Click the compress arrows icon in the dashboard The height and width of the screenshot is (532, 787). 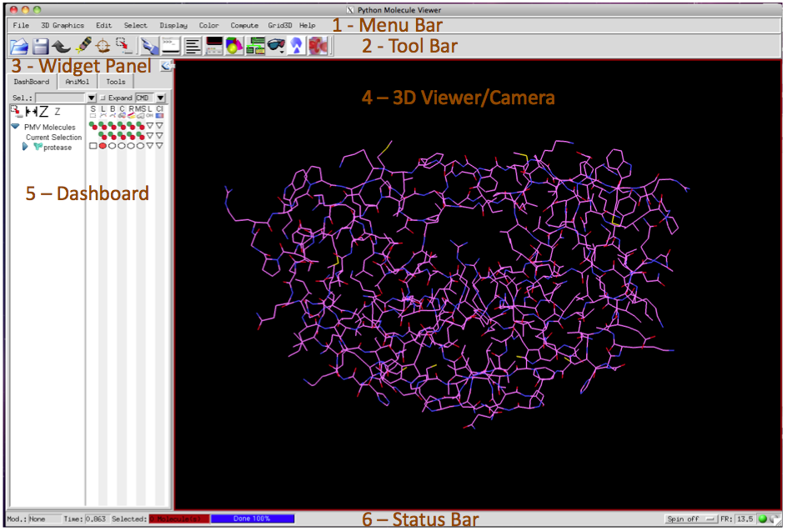(31, 112)
